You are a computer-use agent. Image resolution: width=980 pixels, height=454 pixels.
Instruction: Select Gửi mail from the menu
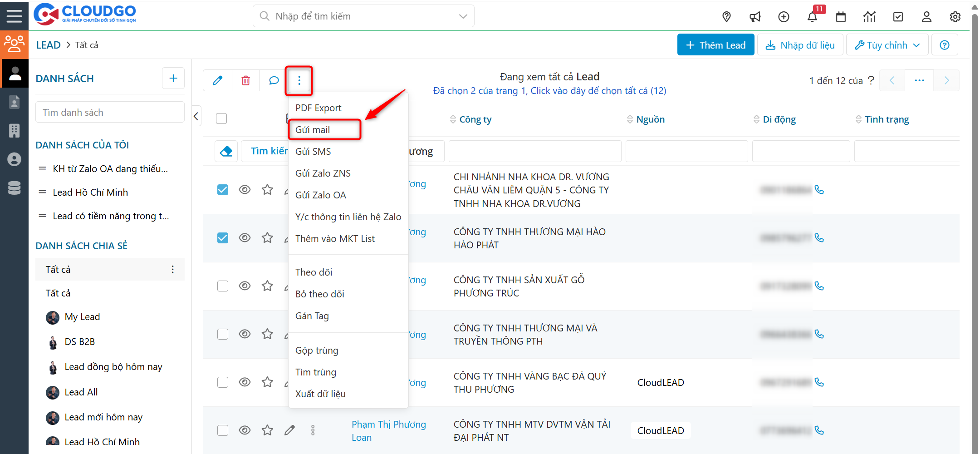tap(313, 130)
